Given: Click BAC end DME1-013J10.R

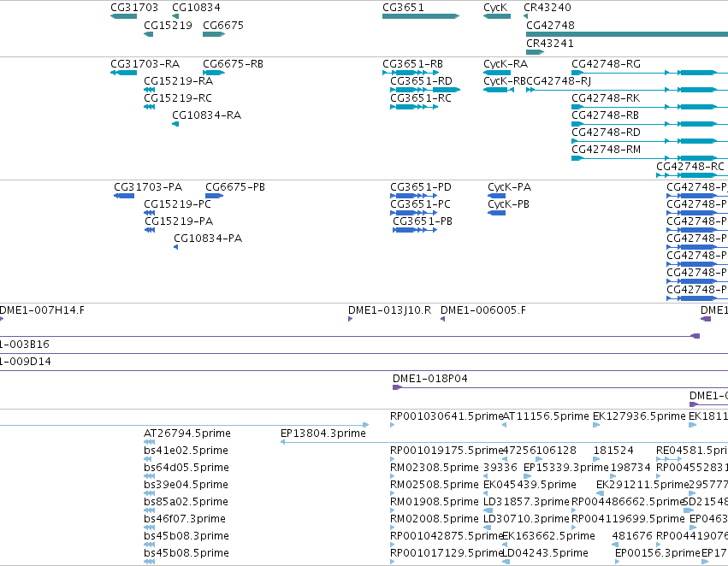Looking at the screenshot, I should (389, 310).
